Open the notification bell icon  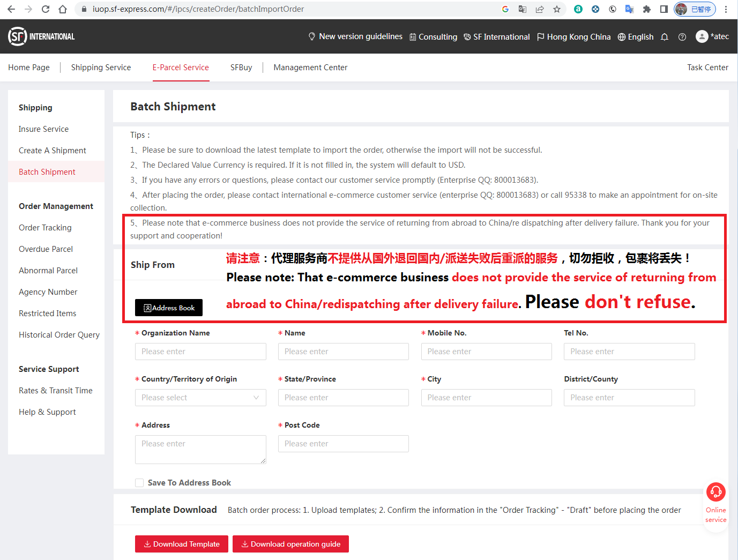[x=665, y=37]
